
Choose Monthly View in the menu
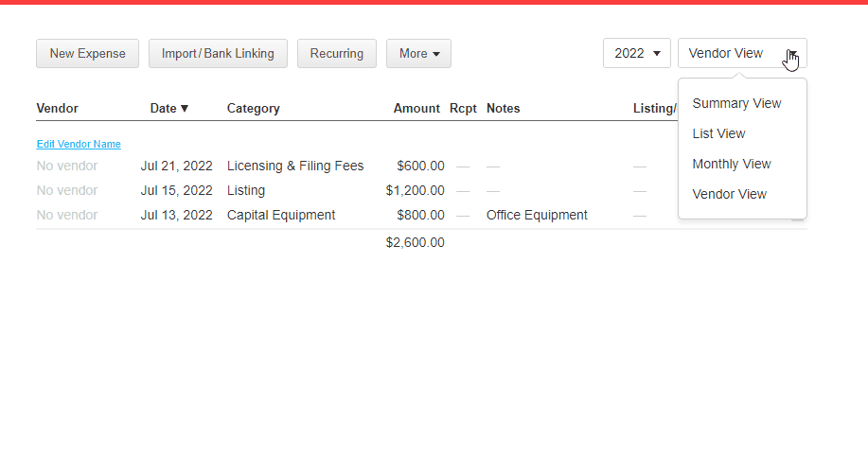point(732,165)
